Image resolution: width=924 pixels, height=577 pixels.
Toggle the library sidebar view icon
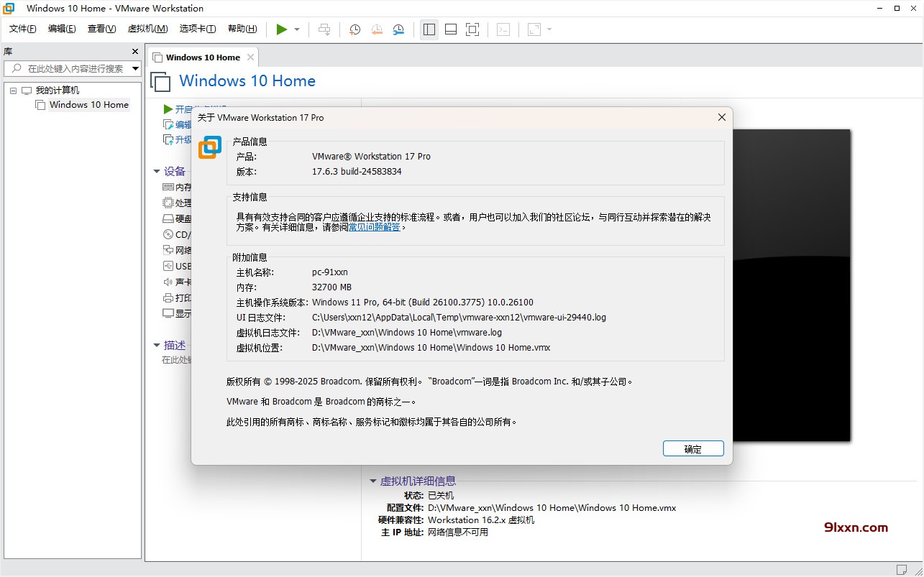click(429, 29)
